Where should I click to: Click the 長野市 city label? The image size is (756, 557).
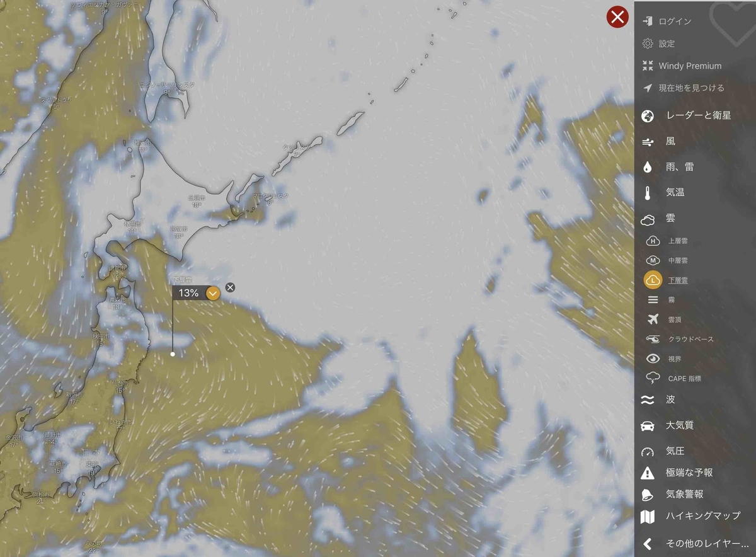[x=52, y=435]
